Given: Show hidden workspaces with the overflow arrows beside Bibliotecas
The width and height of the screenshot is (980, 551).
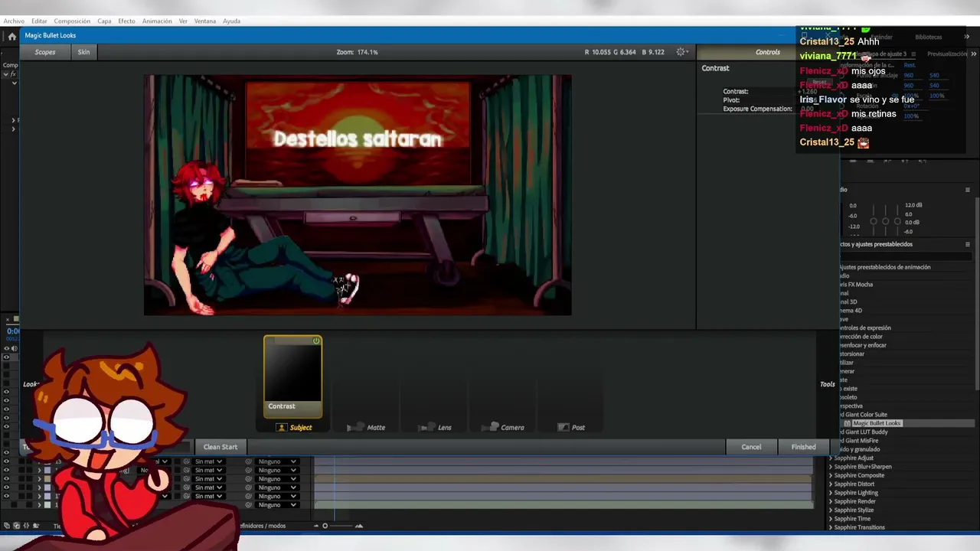Looking at the screenshot, I should (967, 37).
